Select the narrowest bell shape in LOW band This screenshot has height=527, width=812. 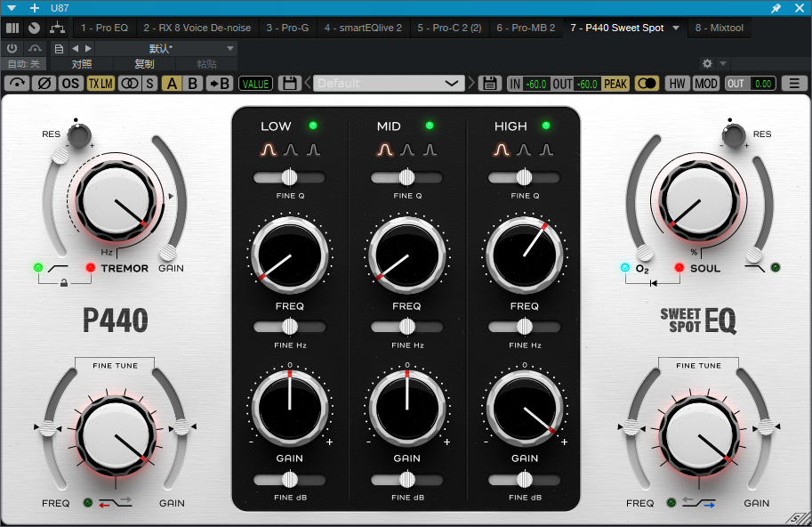pyautogui.click(x=313, y=150)
